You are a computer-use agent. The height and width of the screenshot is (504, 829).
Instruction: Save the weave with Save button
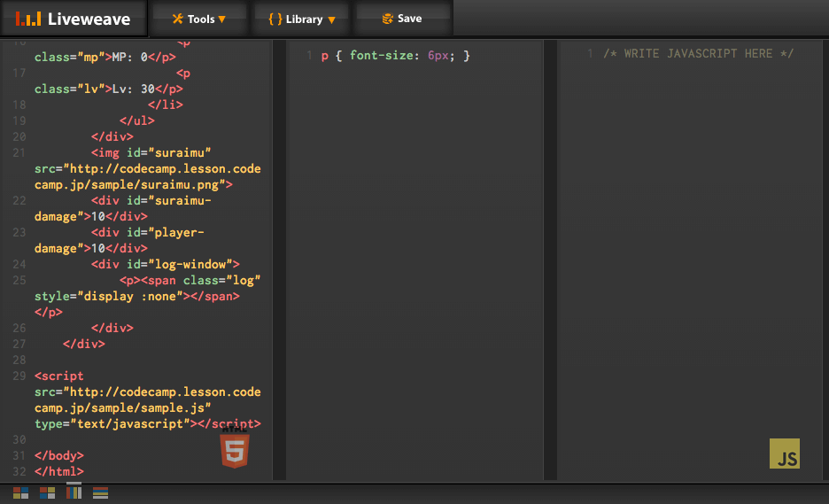pos(402,19)
